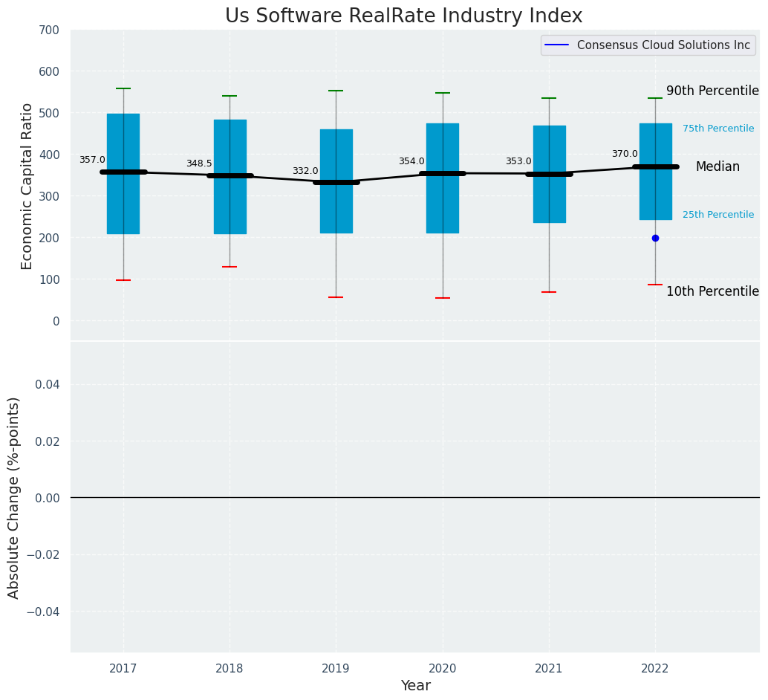
Task: Click the blue line swatch in the legend
Action: (557, 45)
